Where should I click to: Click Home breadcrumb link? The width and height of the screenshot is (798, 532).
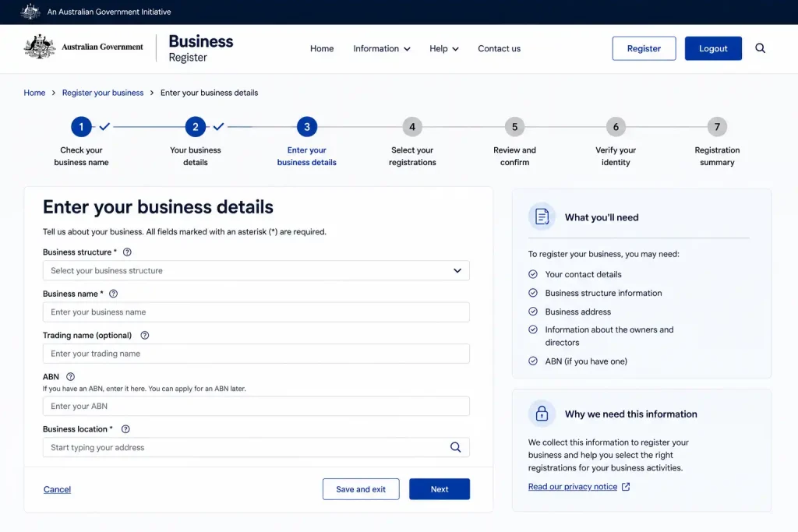(34, 93)
